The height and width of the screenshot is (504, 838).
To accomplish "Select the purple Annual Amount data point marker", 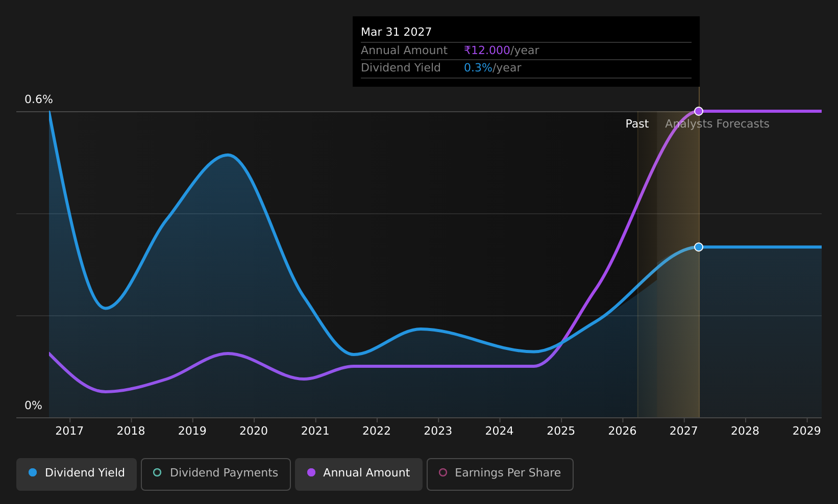I will pyautogui.click(x=699, y=111).
